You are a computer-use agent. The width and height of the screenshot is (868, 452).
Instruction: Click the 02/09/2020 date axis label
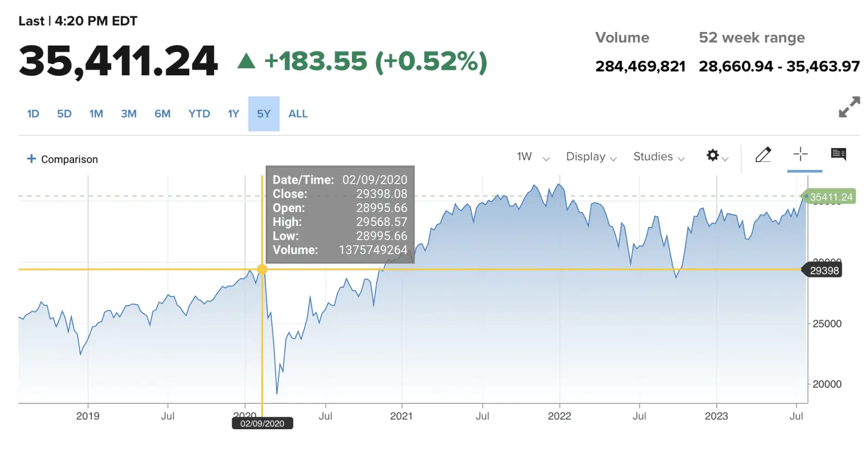(263, 424)
